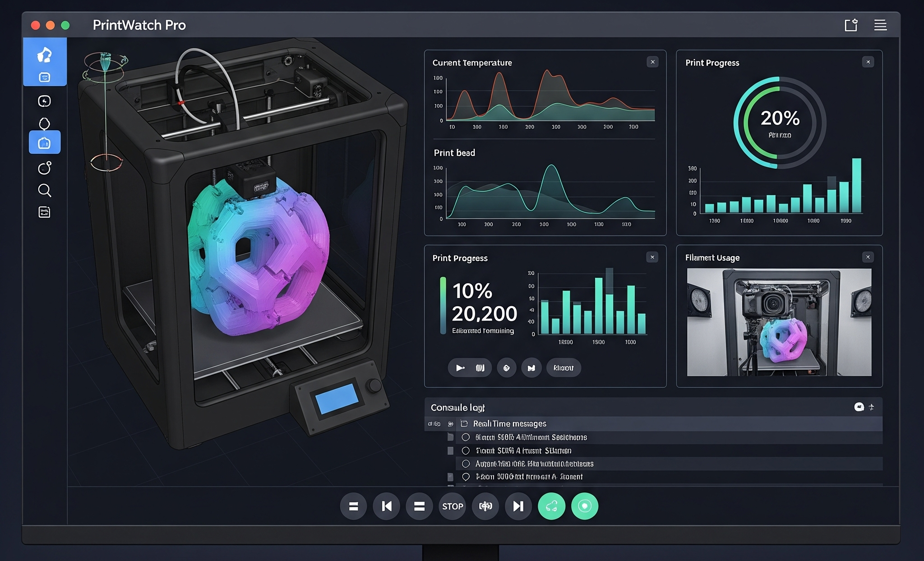The width and height of the screenshot is (924, 561).
Task: Select the highlighted blue printer-view sidebar icon
Action: point(44,143)
